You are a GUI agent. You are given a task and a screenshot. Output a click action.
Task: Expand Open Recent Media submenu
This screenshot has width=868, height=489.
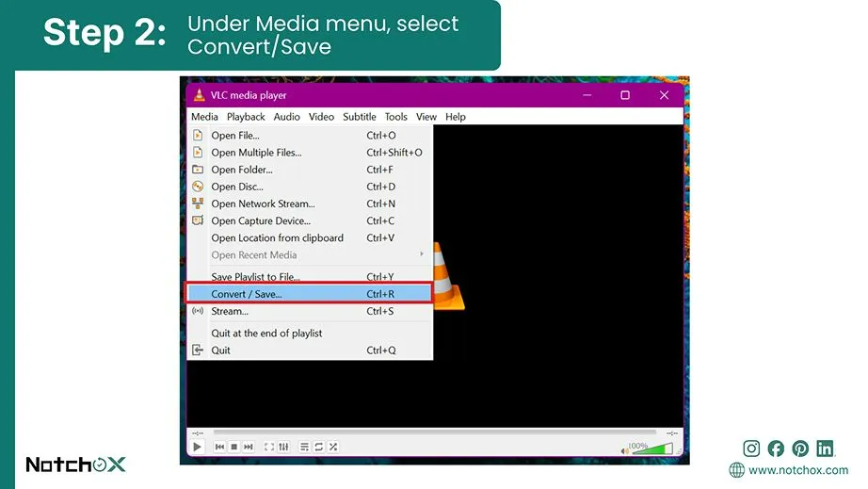310,255
